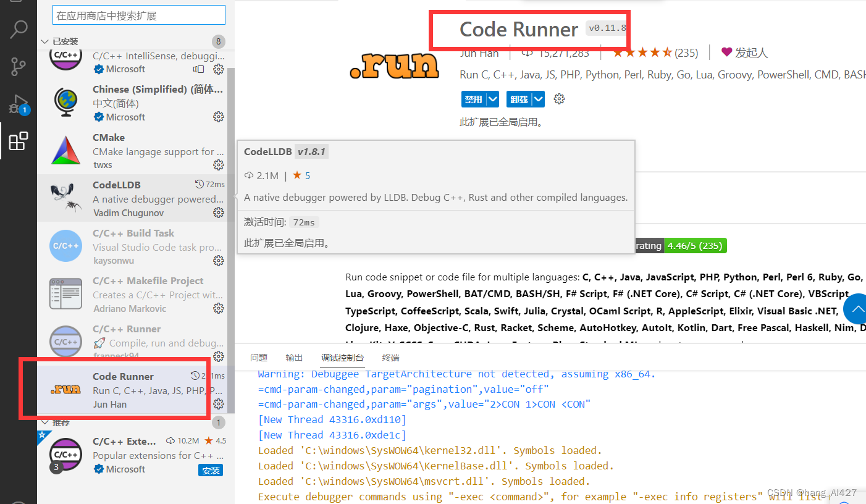Open gear settings for Code Runner list item
Image resolution: width=866 pixels, height=504 pixels.
pos(218,404)
